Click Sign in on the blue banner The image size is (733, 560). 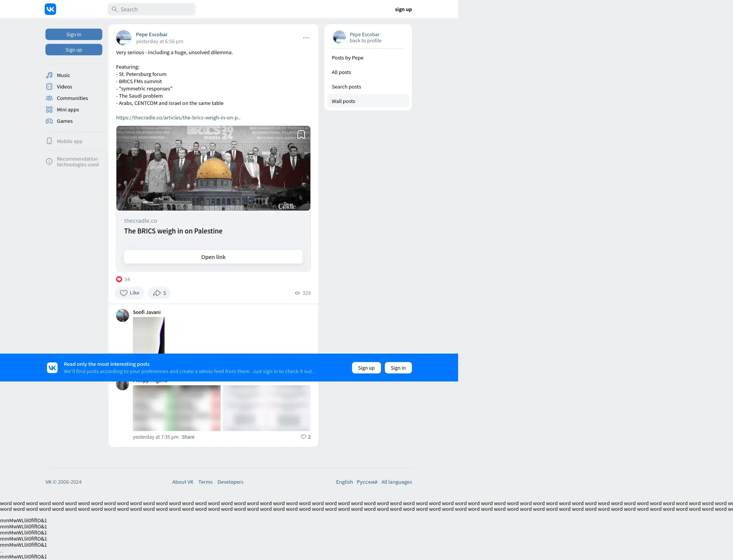(398, 368)
